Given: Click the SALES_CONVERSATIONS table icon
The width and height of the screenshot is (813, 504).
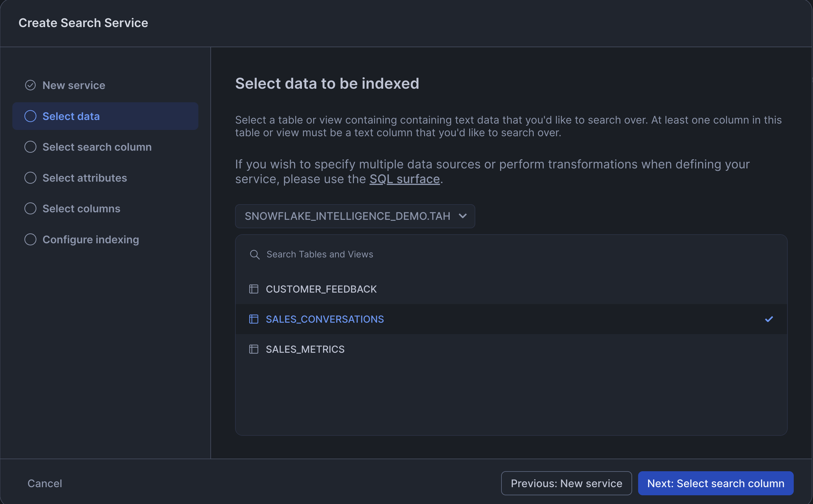Looking at the screenshot, I should [x=253, y=319].
